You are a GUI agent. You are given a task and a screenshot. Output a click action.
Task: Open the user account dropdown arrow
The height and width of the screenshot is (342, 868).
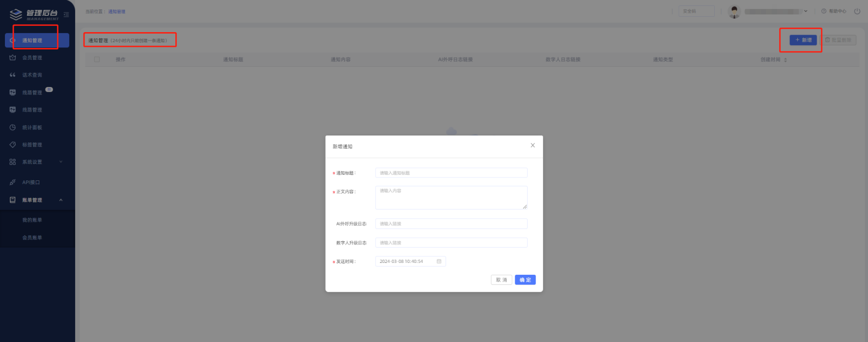(x=806, y=11)
